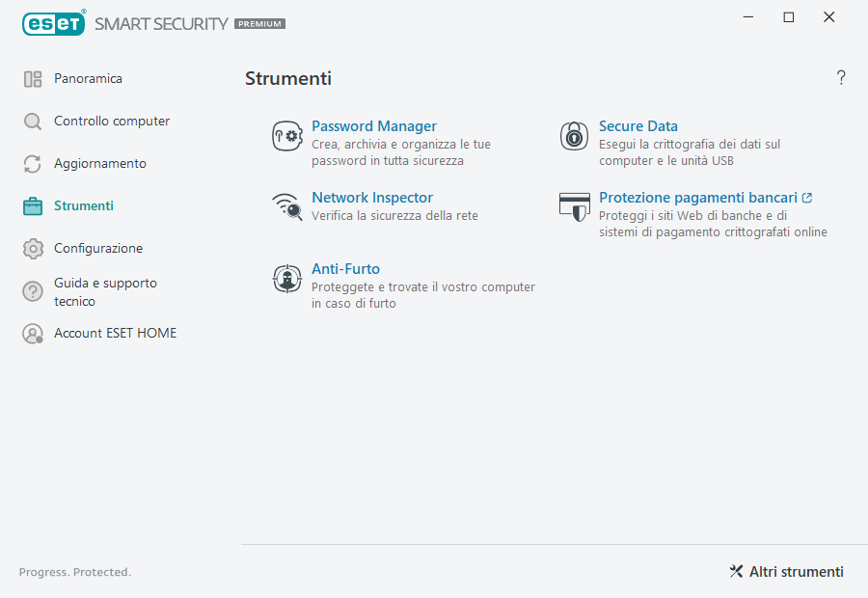Click the Account ESET HOME icon
Image resolution: width=868 pixels, height=598 pixels.
[x=33, y=332]
